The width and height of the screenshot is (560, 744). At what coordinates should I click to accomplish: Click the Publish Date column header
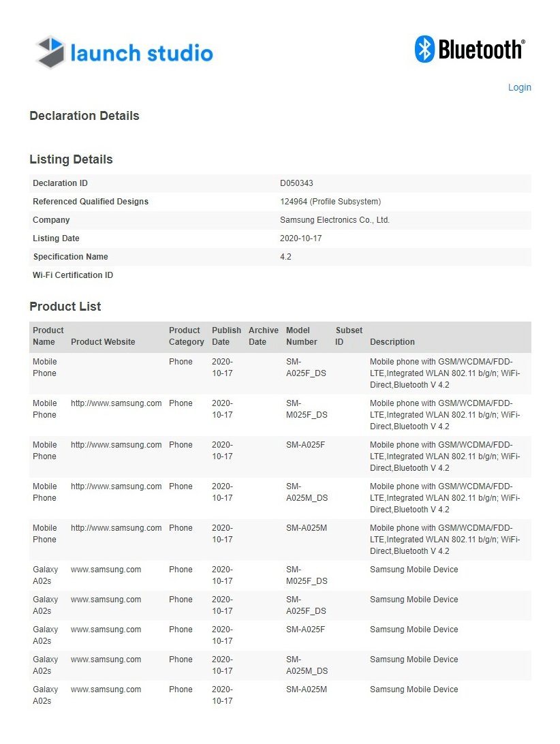226,336
